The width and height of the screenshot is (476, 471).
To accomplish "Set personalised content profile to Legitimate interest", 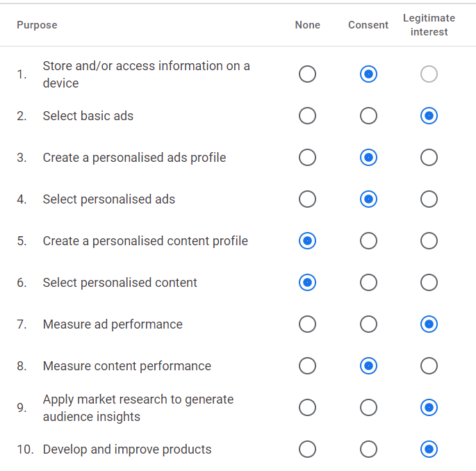I will 429,241.
